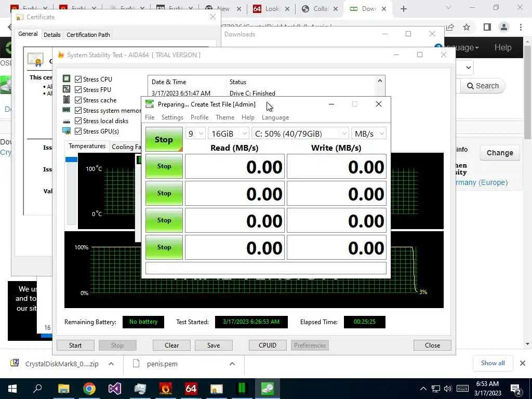Open the Help menu in CrystalDiskMark

click(x=248, y=117)
